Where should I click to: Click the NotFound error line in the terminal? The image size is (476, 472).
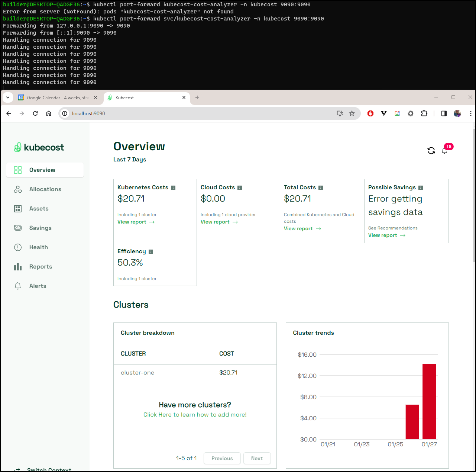pos(118,12)
